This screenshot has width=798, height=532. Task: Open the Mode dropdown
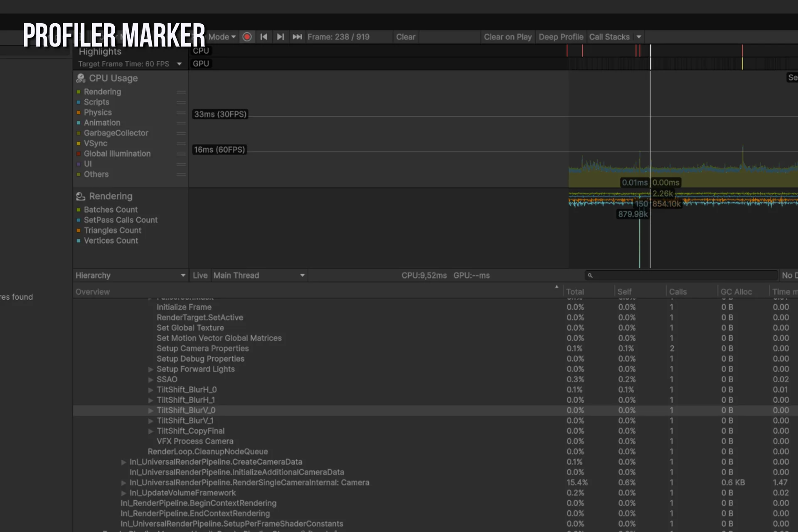[x=222, y=37]
